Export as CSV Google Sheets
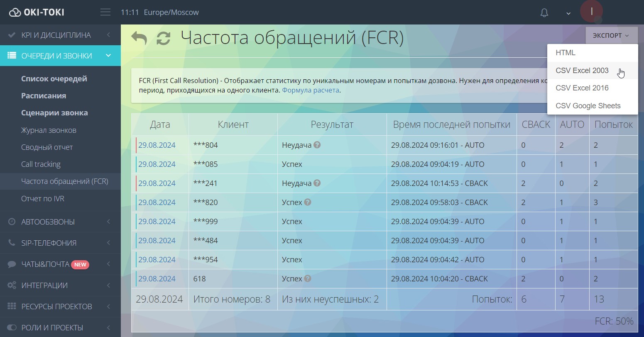Image resolution: width=644 pixels, height=337 pixels. click(593, 106)
